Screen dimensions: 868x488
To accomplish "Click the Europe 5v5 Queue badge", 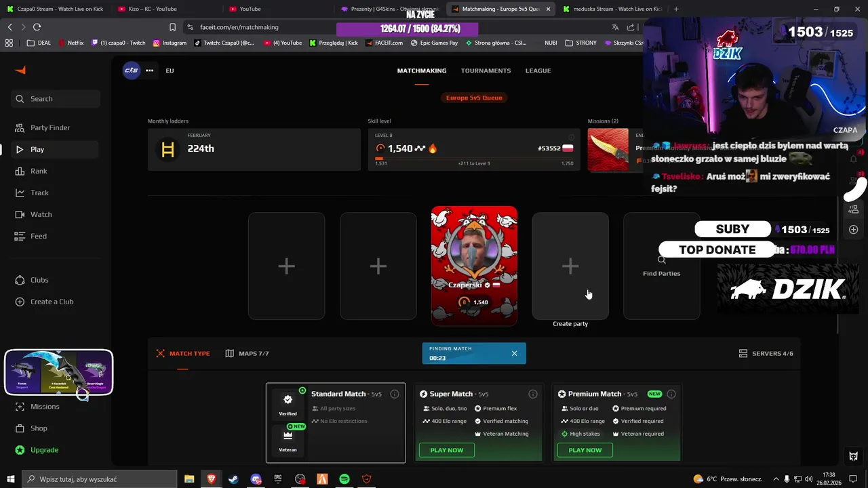I will 474,98.
